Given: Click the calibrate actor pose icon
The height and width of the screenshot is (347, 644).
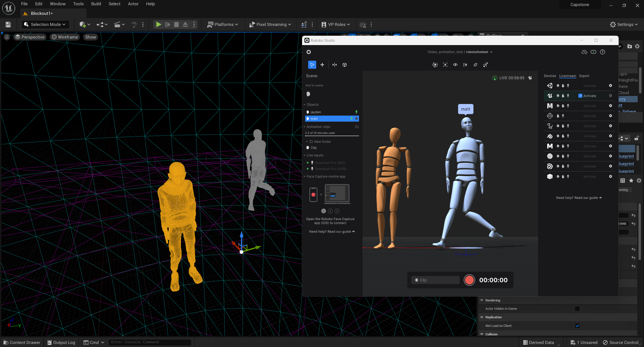Looking at the screenshot, I should [435, 65].
